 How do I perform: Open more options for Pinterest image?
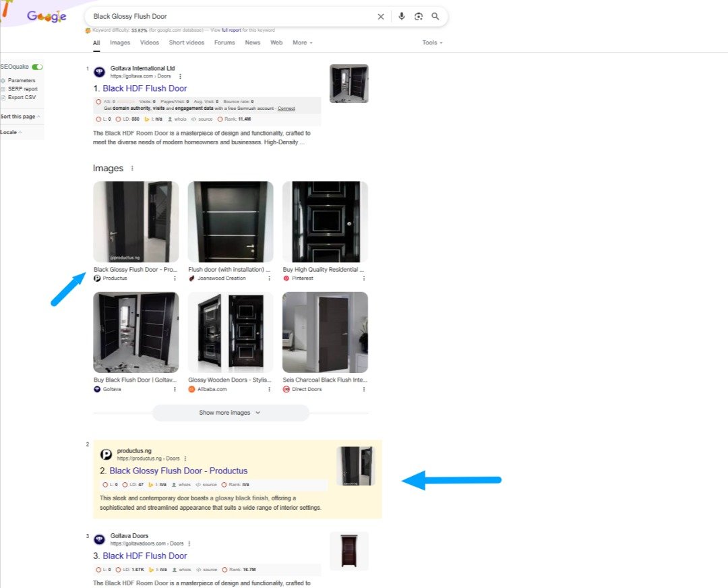pyautogui.click(x=364, y=278)
